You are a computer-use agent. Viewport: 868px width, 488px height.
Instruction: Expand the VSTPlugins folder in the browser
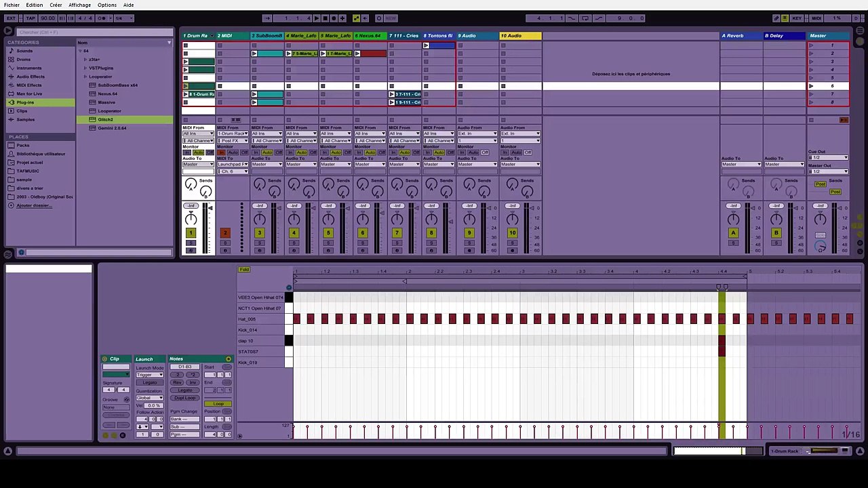click(x=85, y=68)
